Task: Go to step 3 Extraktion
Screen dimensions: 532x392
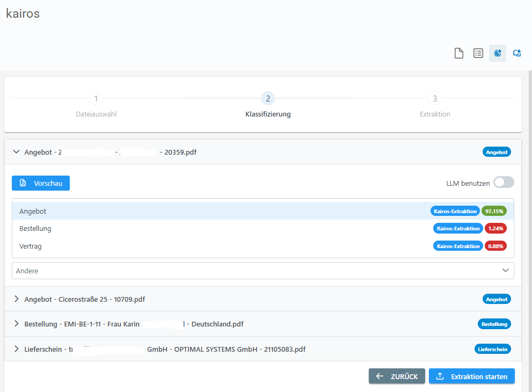Action: 435,99
